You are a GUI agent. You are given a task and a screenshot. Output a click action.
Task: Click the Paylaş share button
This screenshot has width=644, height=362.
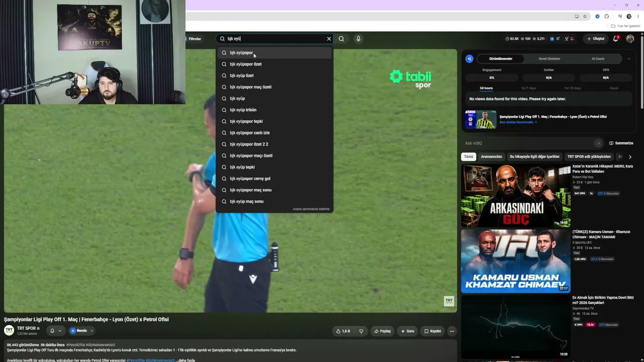tap(382, 331)
